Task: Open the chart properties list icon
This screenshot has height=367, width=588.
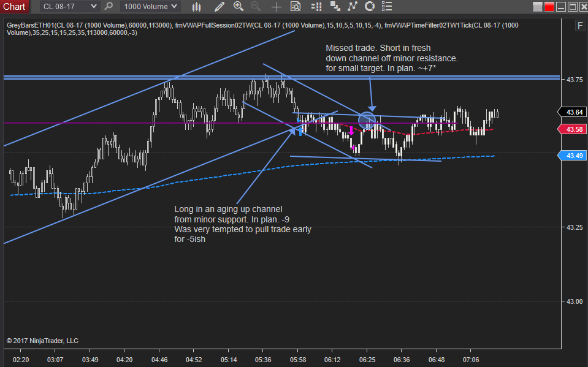Action: [387, 6]
